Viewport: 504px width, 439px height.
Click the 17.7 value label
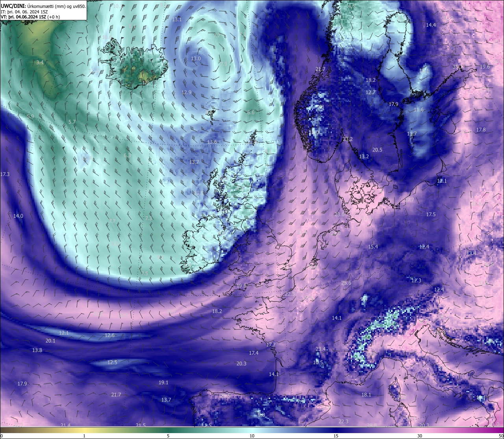coord(271,345)
